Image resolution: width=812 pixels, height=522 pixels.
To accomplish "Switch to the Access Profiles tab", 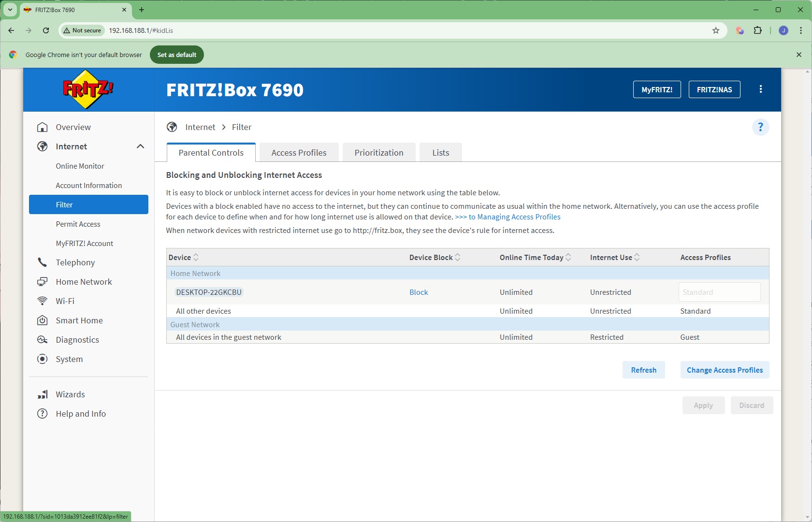I will tap(299, 153).
